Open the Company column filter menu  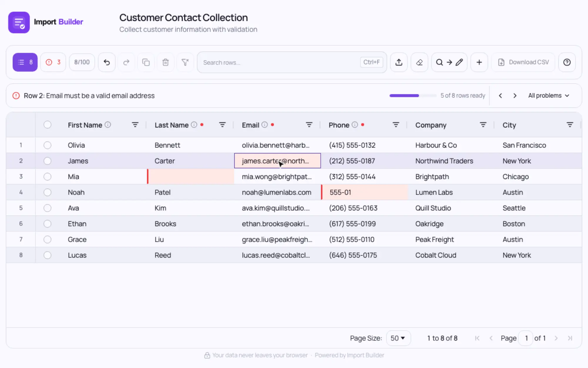(x=483, y=125)
